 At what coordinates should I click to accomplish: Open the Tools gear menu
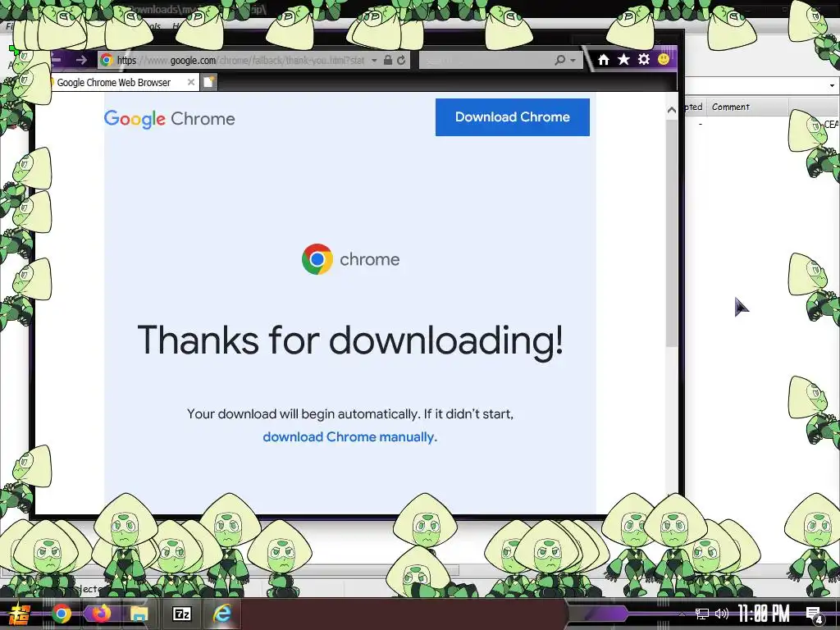[644, 59]
